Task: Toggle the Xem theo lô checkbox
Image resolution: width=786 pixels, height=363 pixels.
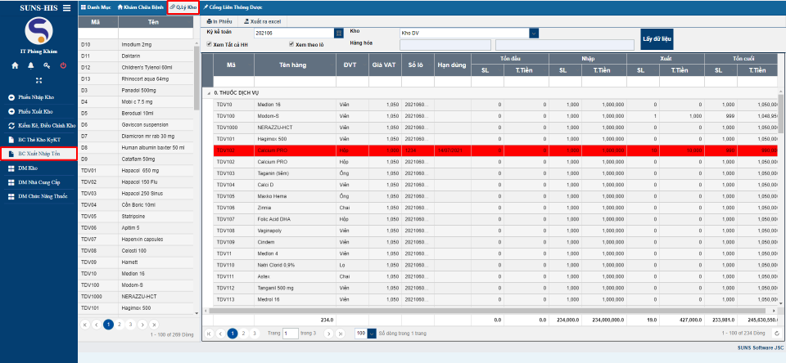Action: pos(292,44)
